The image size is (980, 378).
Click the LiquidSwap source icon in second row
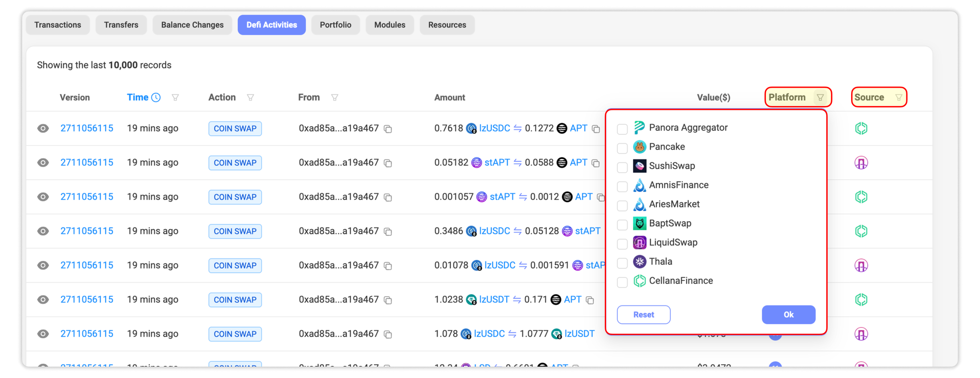[x=861, y=163]
